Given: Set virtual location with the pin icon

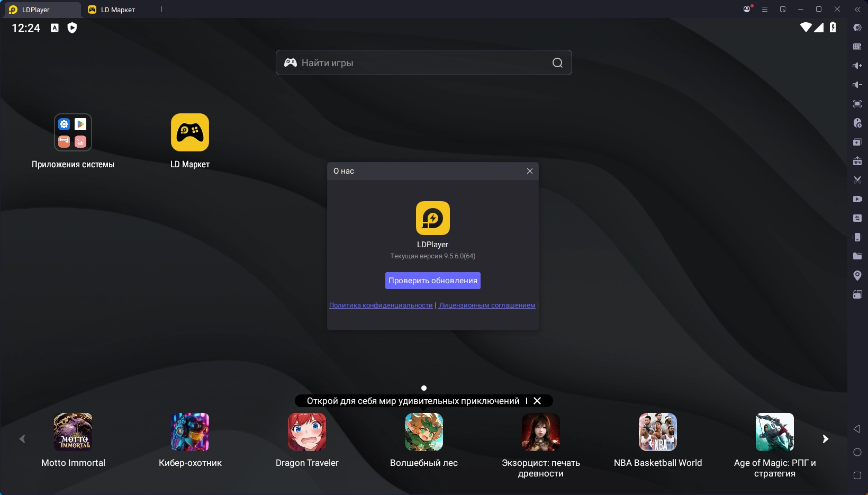Looking at the screenshot, I should 857,275.
